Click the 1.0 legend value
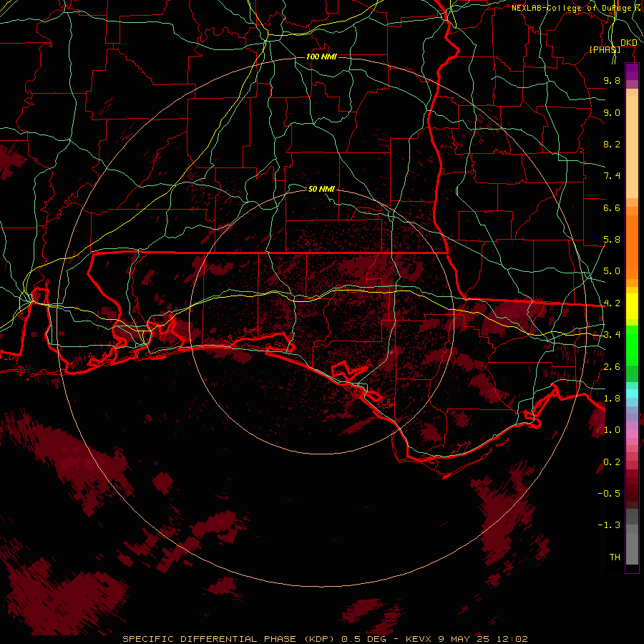The image size is (644, 644). coord(612,430)
